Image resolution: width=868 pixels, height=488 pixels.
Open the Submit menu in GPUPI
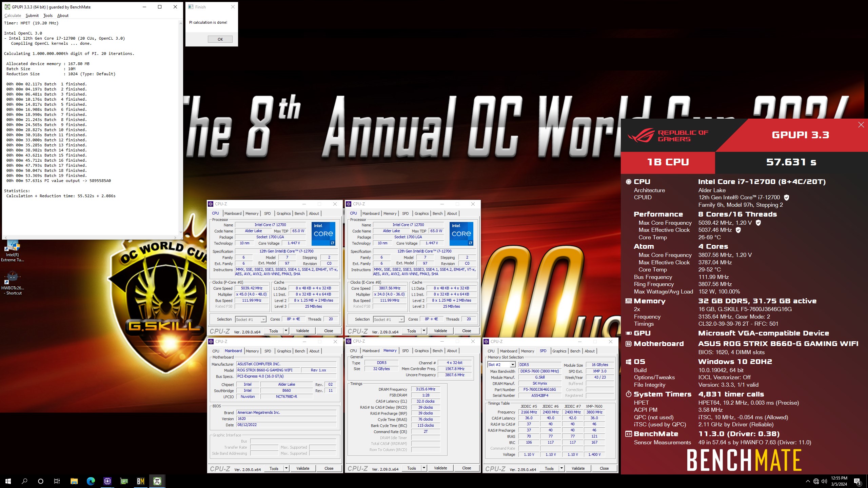point(32,16)
